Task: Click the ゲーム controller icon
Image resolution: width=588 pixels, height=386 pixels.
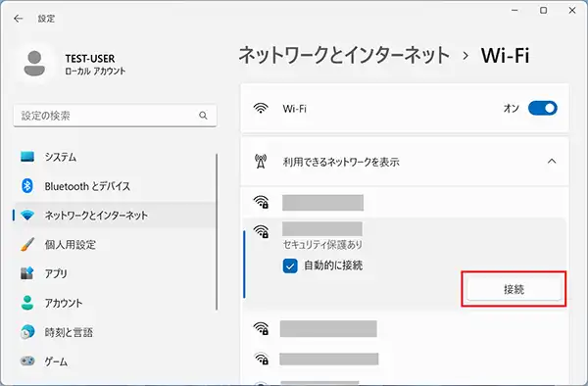Action: [x=27, y=361]
